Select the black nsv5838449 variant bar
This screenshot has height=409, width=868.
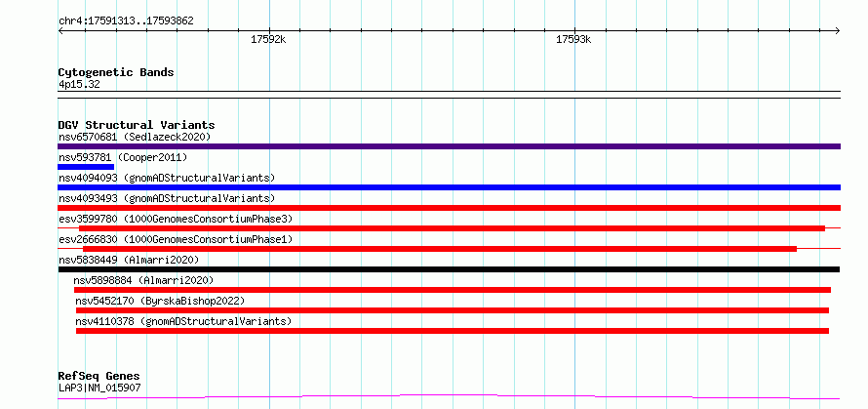click(x=449, y=269)
